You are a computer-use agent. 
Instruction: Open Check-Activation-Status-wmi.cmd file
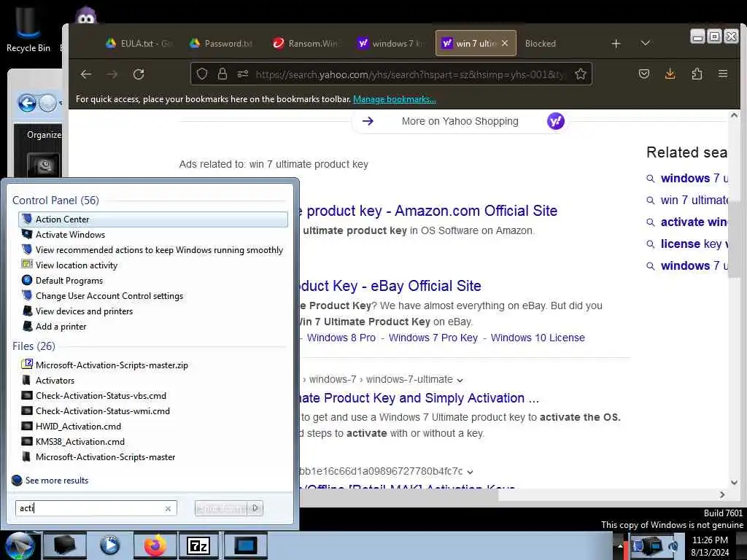pyautogui.click(x=153, y=411)
